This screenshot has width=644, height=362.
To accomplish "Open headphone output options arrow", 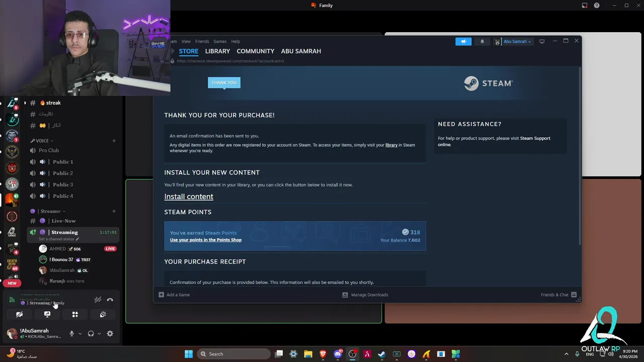I will 99,334.
